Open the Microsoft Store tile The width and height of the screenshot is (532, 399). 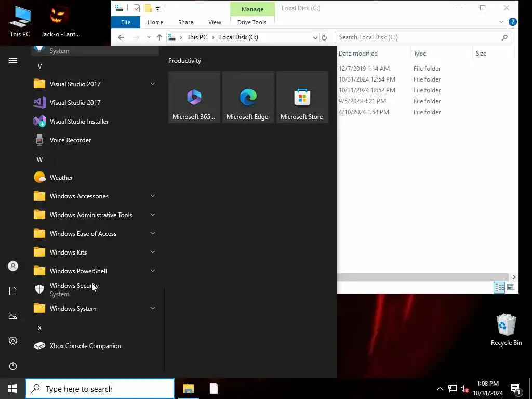302,97
